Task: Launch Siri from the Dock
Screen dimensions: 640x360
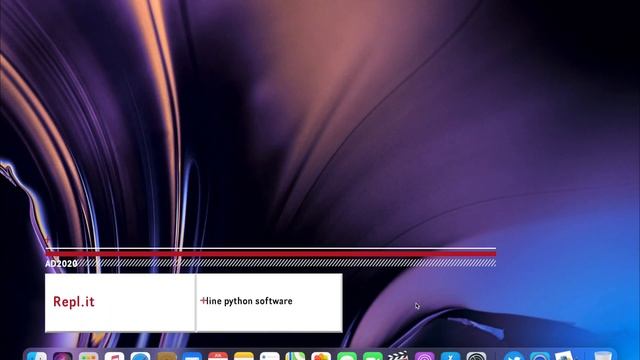Action: click(63, 356)
